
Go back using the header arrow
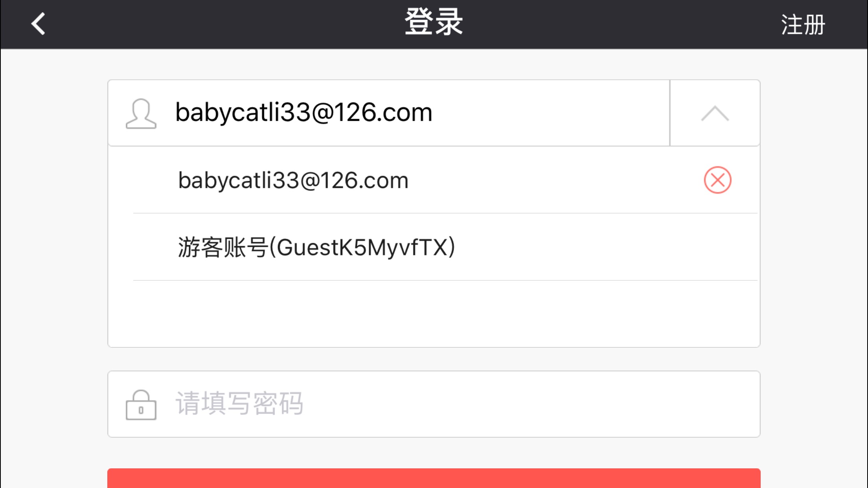click(38, 24)
